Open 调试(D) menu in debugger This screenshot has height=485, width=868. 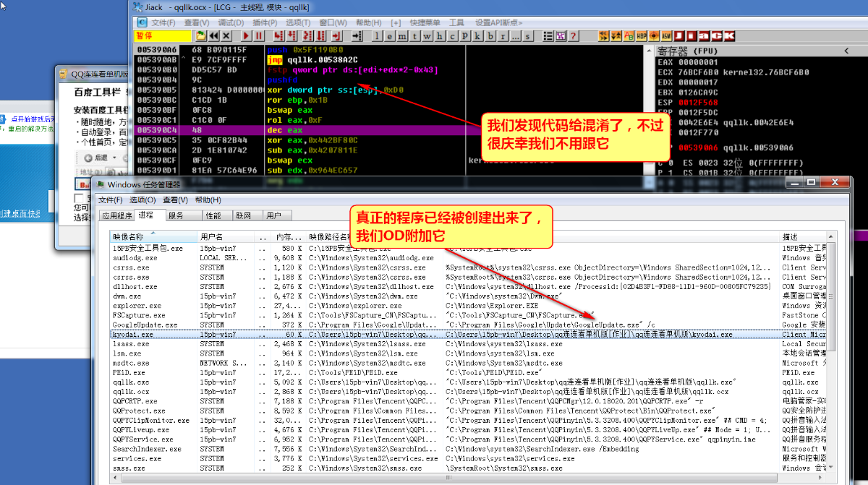pos(231,22)
